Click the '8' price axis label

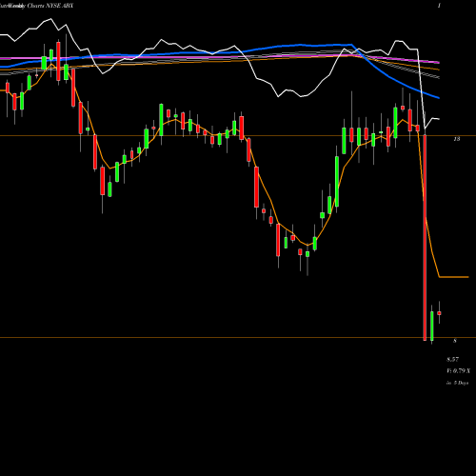point(455,341)
